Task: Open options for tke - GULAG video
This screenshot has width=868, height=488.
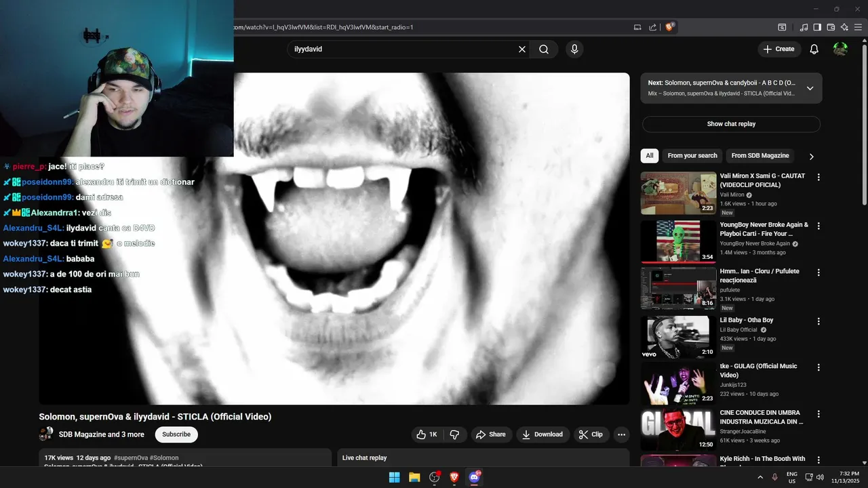Action: (818, 367)
